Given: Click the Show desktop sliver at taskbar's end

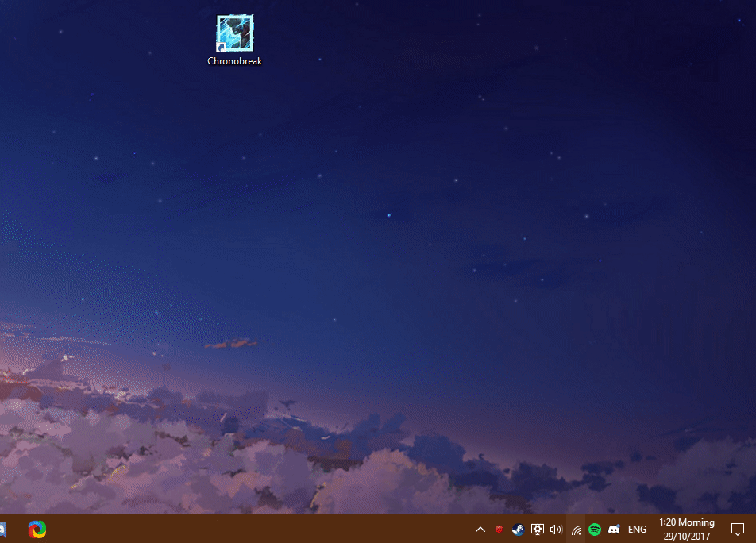Looking at the screenshot, I should click(754, 530).
